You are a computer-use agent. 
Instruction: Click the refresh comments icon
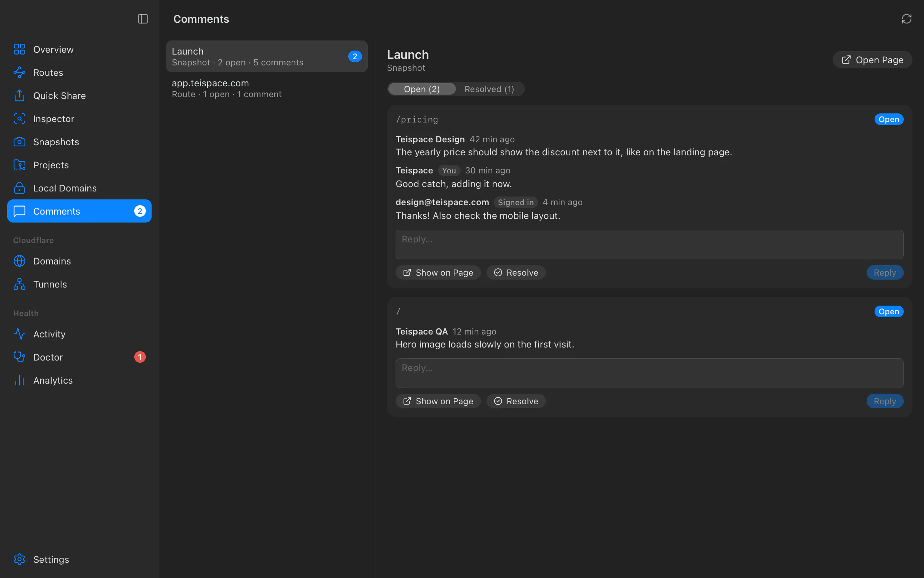pyautogui.click(x=906, y=19)
